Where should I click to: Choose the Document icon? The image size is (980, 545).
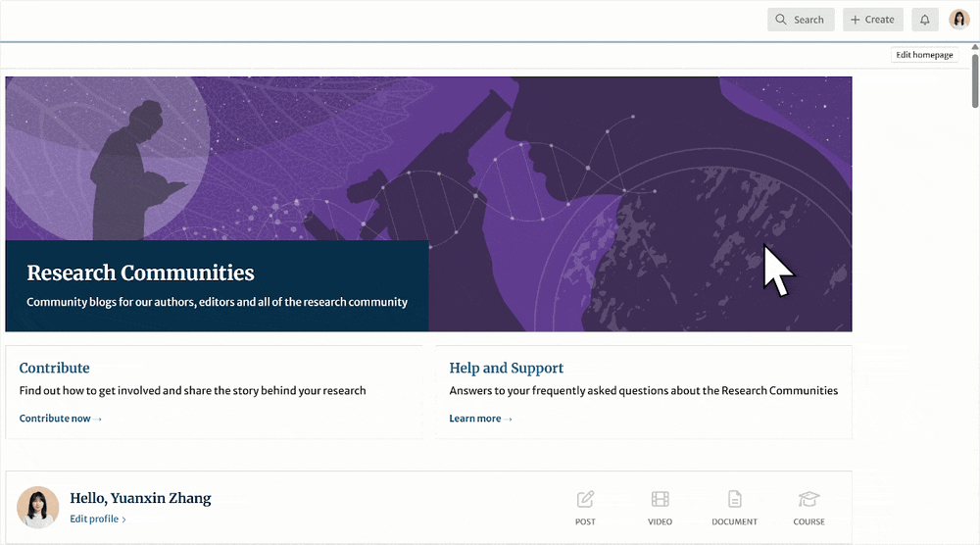pyautogui.click(x=734, y=507)
